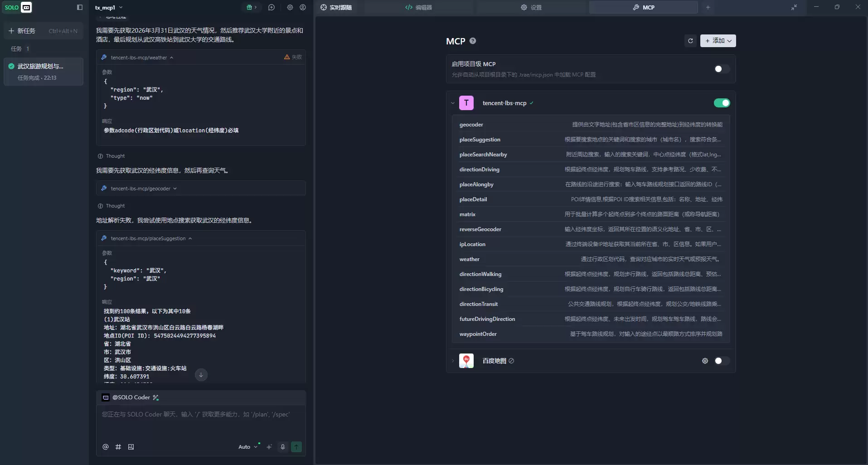Select the matrix tool row
This screenshot has height=465, width=868.
(x=591, y=214)
